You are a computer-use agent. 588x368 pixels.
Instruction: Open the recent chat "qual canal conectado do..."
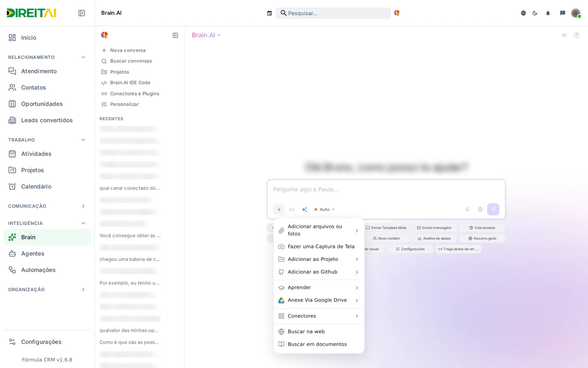[130, 188]
